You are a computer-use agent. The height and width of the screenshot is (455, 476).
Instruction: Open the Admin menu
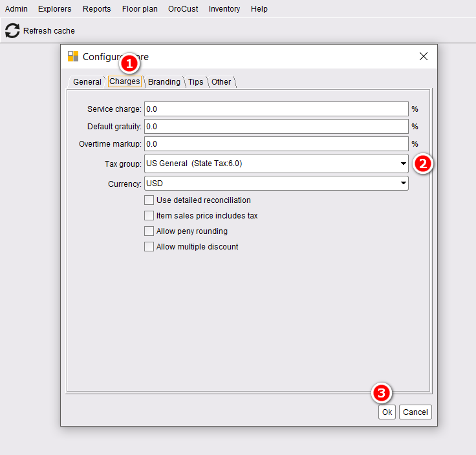[16, 9]
